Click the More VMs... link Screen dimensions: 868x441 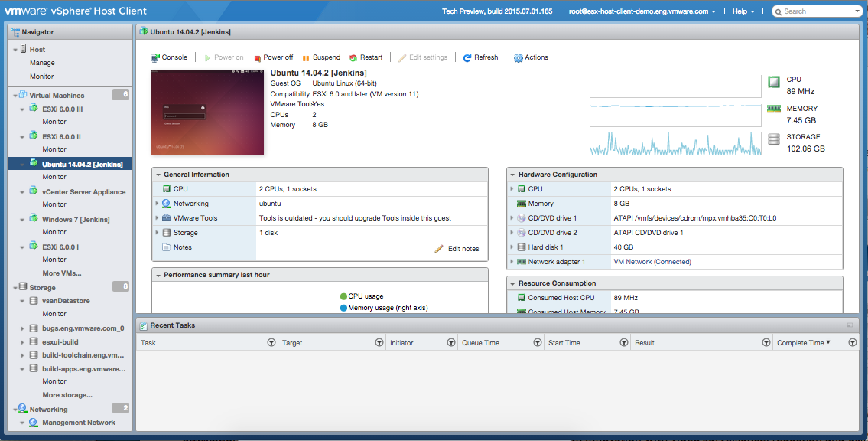click(x=62, y=273)
